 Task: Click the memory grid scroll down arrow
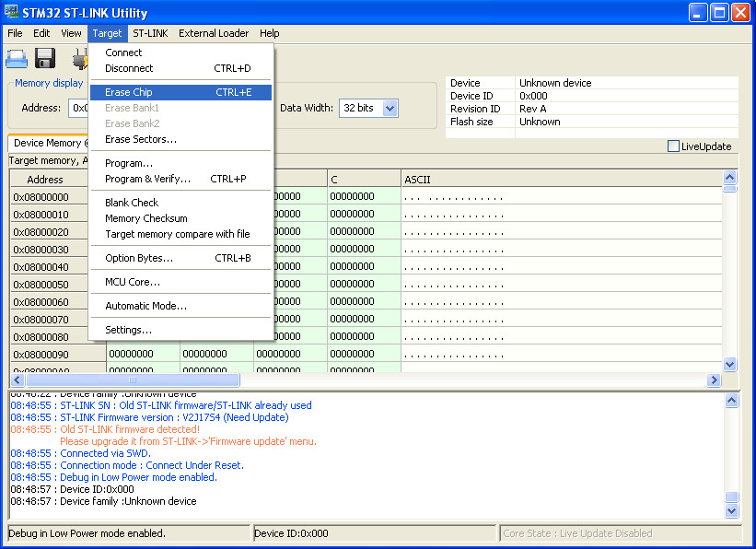pos(730,364)
